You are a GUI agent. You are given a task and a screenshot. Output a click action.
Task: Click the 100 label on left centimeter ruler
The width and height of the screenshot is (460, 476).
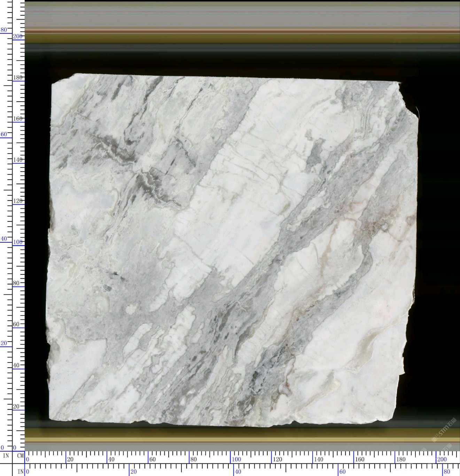pos(18,242)
